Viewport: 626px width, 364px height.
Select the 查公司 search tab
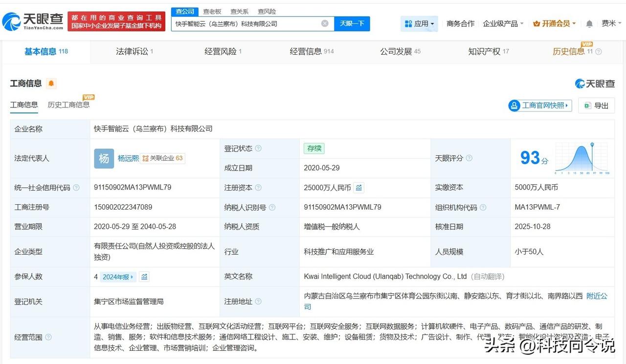point(185,11)
